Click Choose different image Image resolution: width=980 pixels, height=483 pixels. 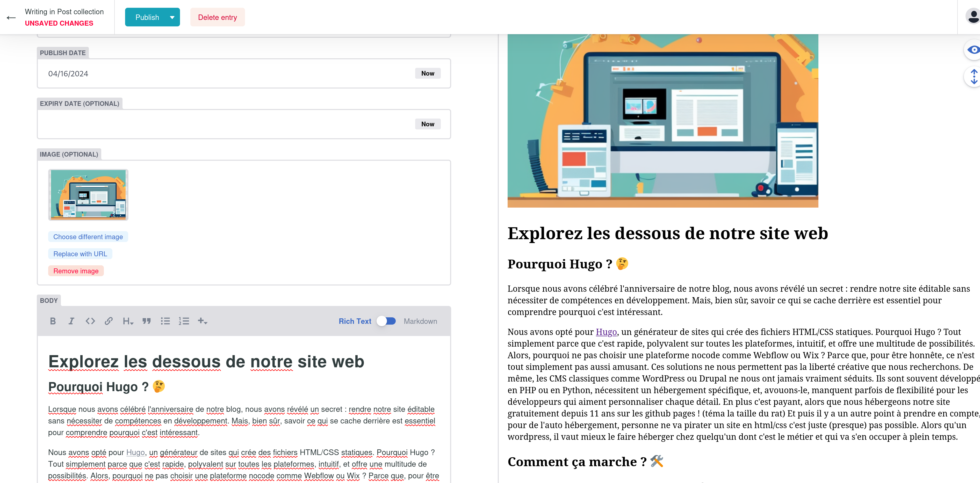point(88,237)
